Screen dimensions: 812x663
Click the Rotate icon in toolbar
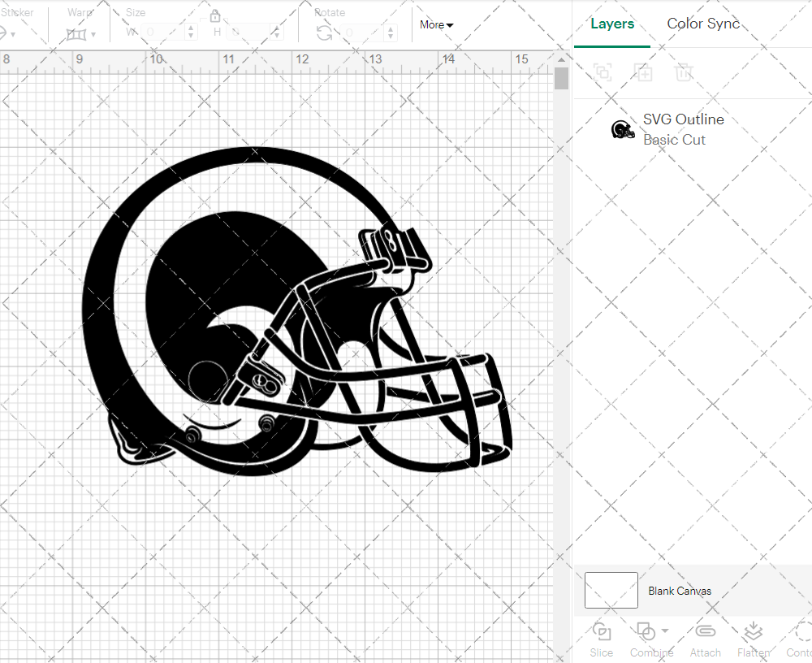click(x=324, y=32)
